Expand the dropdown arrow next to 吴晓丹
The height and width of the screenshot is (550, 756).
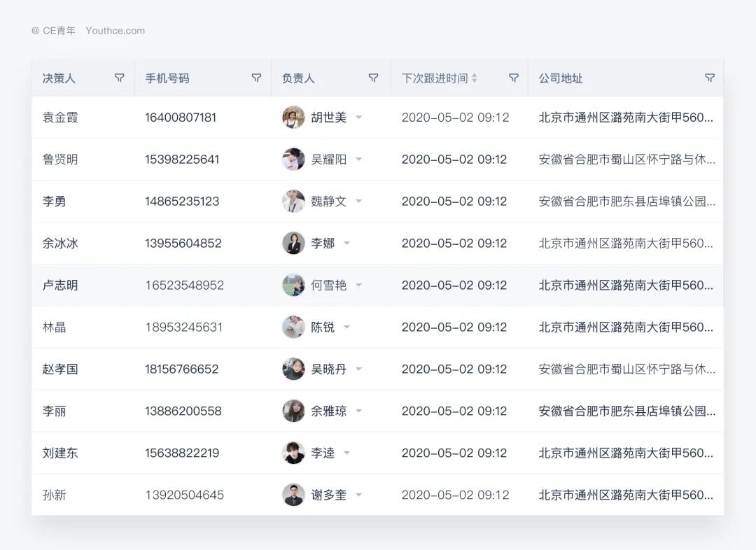click(x=358, y=369)
